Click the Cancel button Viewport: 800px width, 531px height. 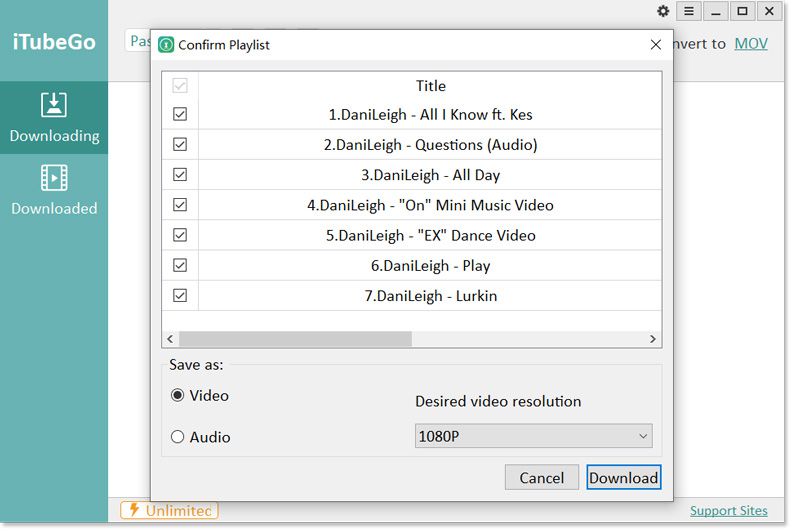tap(542, 477)
